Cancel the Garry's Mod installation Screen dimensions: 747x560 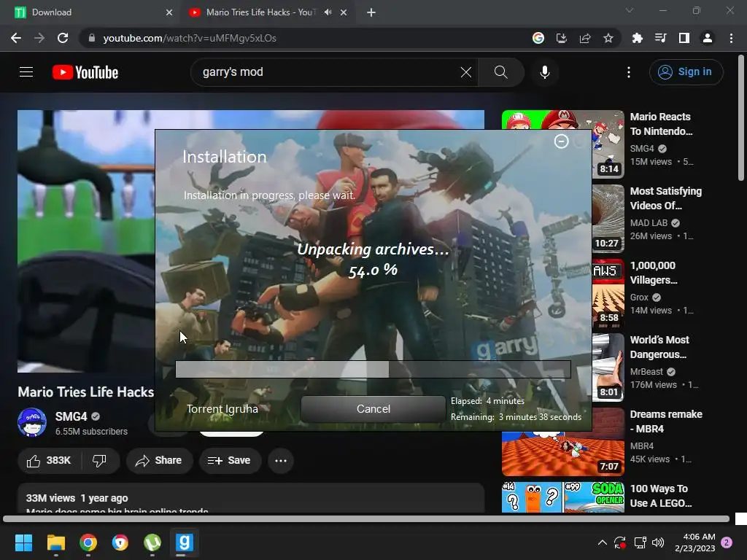pyautogui.click(x=373, y=409)
